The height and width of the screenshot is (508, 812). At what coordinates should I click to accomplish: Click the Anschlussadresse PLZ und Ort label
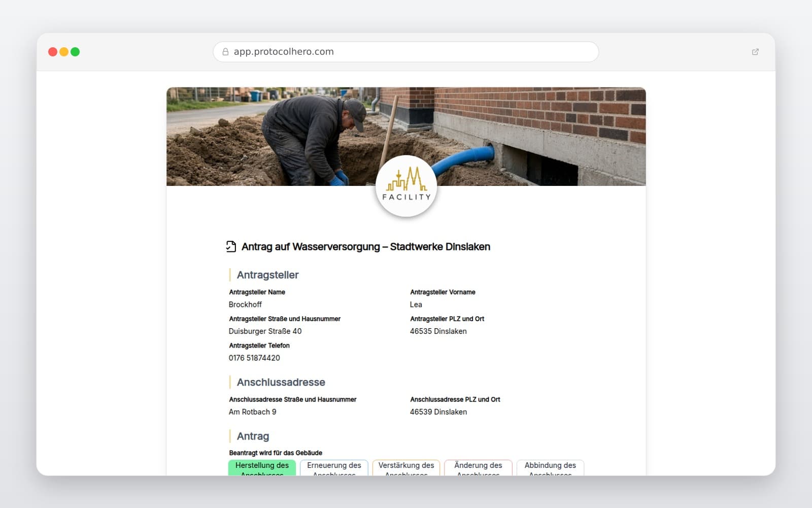coord(455,400)
